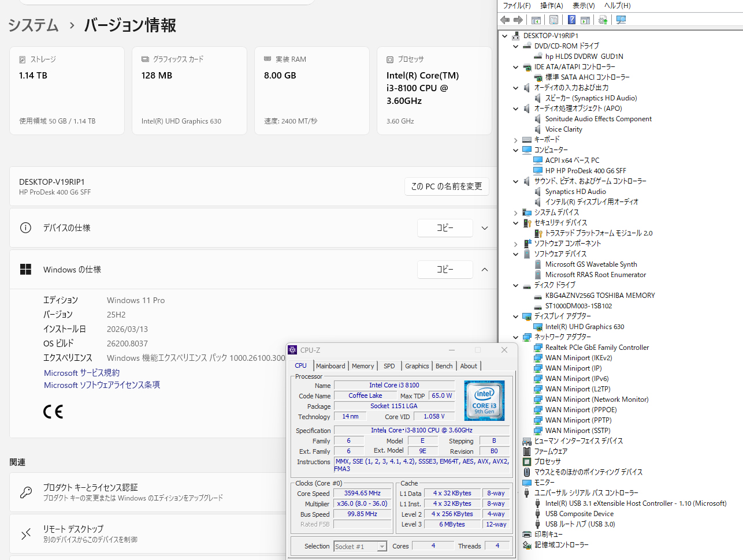The image size is (743, 560).
Task: Switch to the Mainboard tab in CPU-Z
Action: pos(330,366)
